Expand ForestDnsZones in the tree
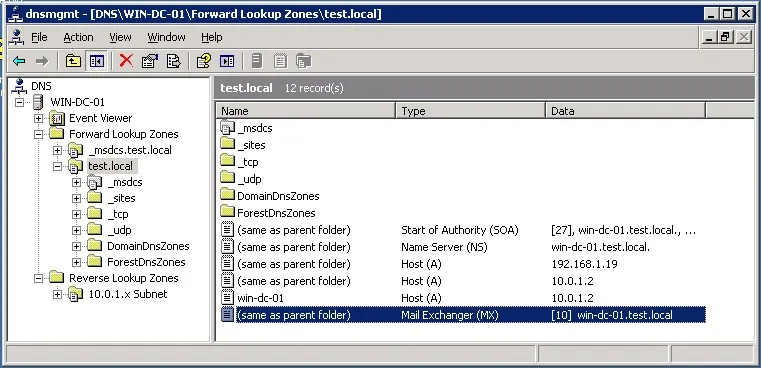The width and height of the screenshot is (761, 368). click(x=76, y=262)
